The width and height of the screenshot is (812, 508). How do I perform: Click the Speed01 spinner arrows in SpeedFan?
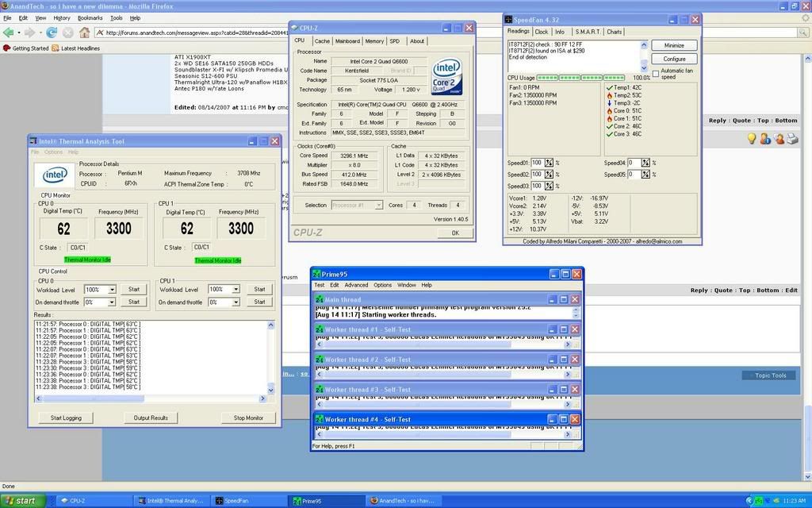pyautogui.click(x=549, y=163)
